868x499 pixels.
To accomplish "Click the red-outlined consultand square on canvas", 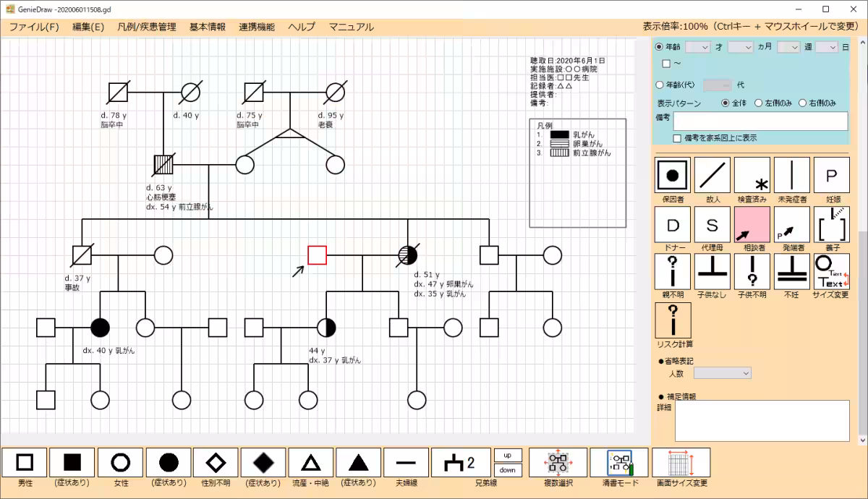I will click(317, 255).
